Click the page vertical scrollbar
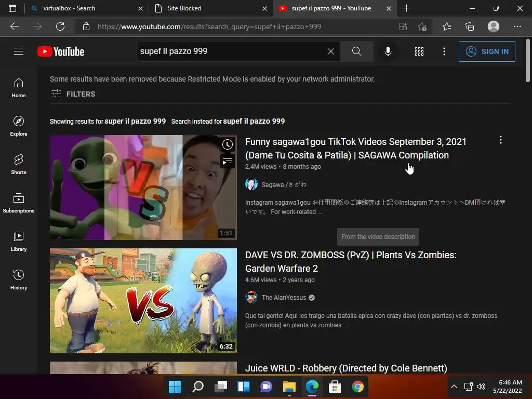This screenshot has width=532, height=399. click(x=528, y=60)
